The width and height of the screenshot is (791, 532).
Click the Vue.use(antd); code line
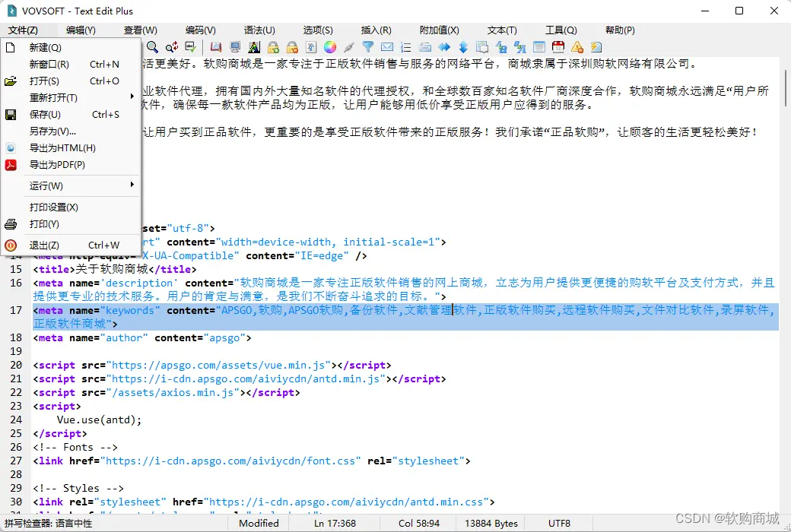(x=100, y=420)
